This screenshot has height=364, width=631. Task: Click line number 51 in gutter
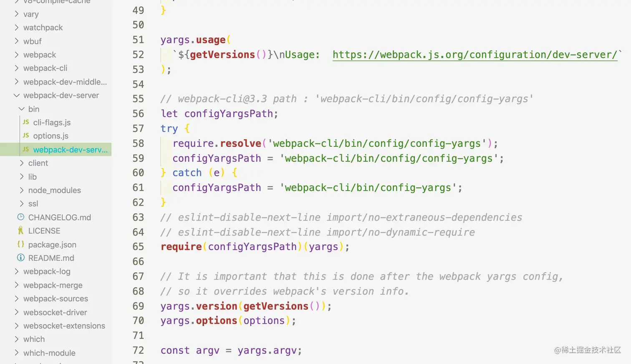(x=138, y=40)
